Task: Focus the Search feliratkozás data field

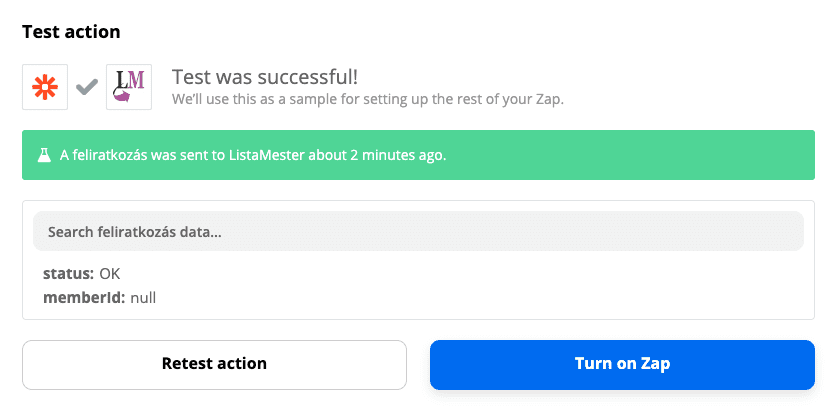Action: click(418, 231)
